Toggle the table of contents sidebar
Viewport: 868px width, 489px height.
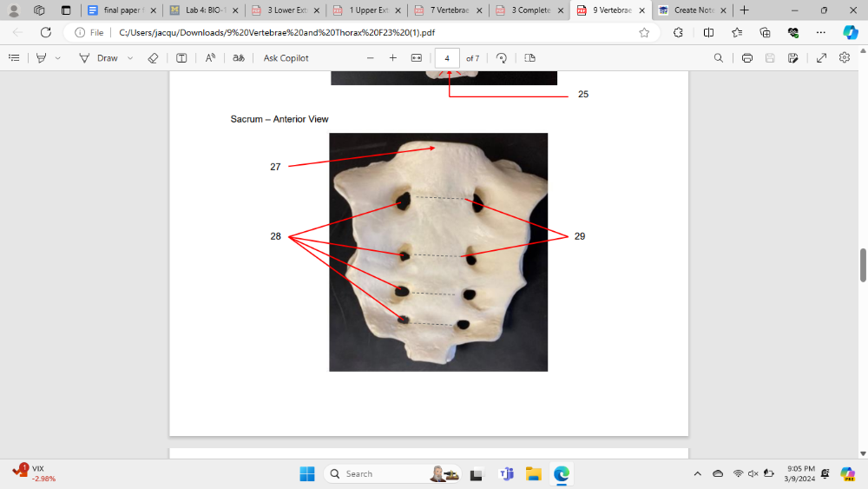[14, 58]
